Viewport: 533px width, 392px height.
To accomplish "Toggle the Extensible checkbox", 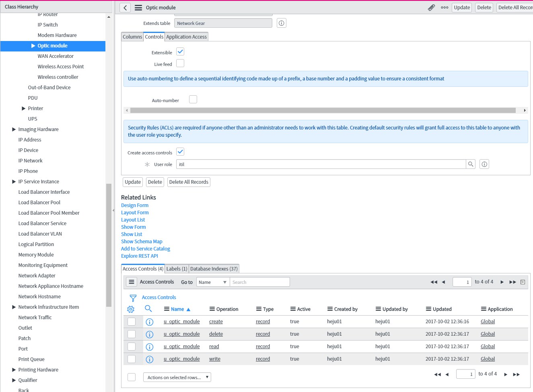I will [180, 52].
